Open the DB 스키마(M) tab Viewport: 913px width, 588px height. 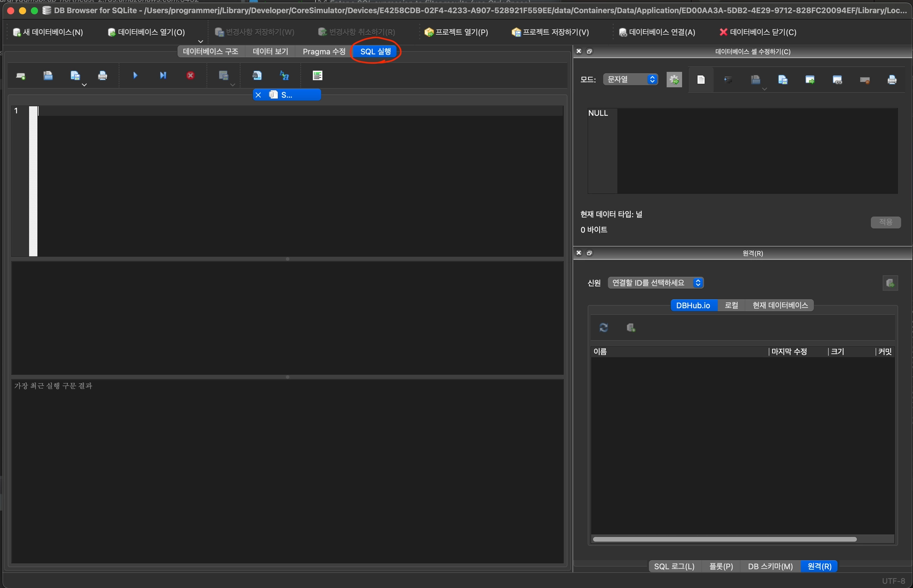(x=770, y=566)
